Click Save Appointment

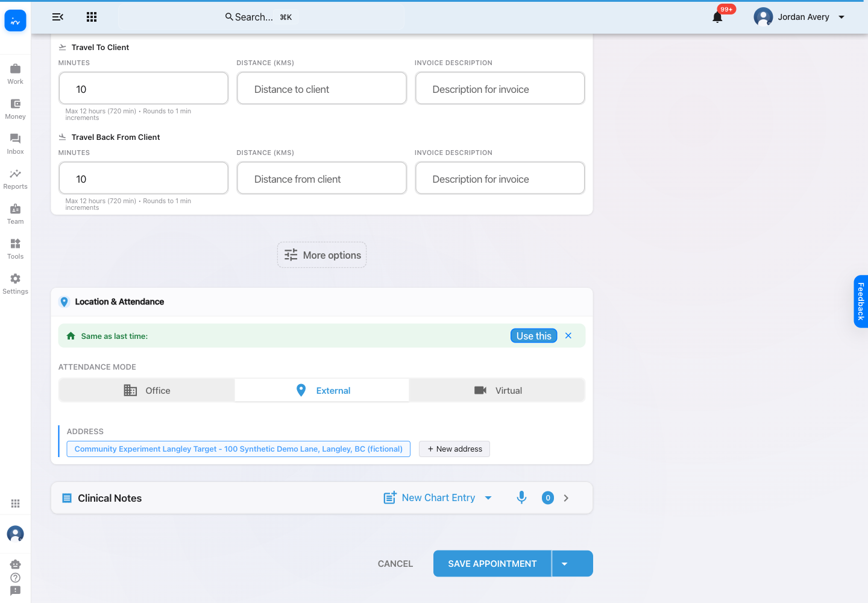(x=492, y=564)
